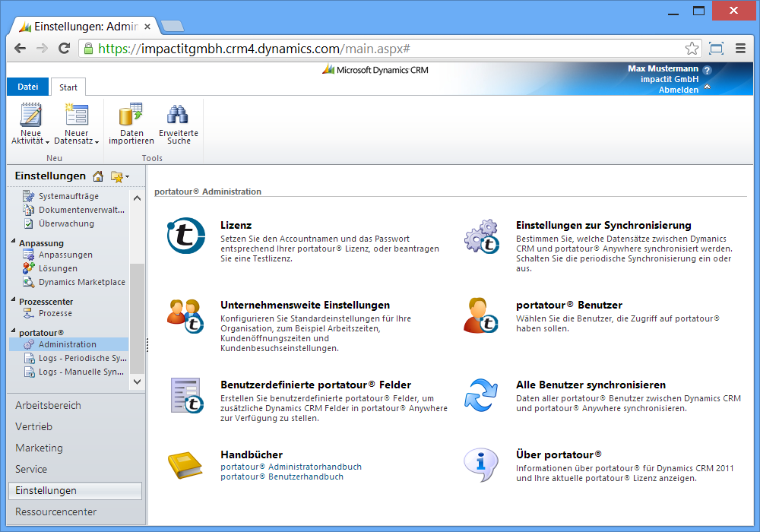This screenshot has width=760, height=532.
Task: Click the Unternehmensweite Einstellungen people icon
Action: coord(185,316)
